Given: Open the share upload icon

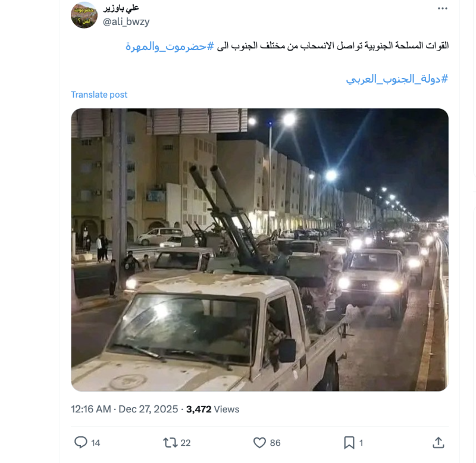Looking at the screenshot, I should (439, 443).
